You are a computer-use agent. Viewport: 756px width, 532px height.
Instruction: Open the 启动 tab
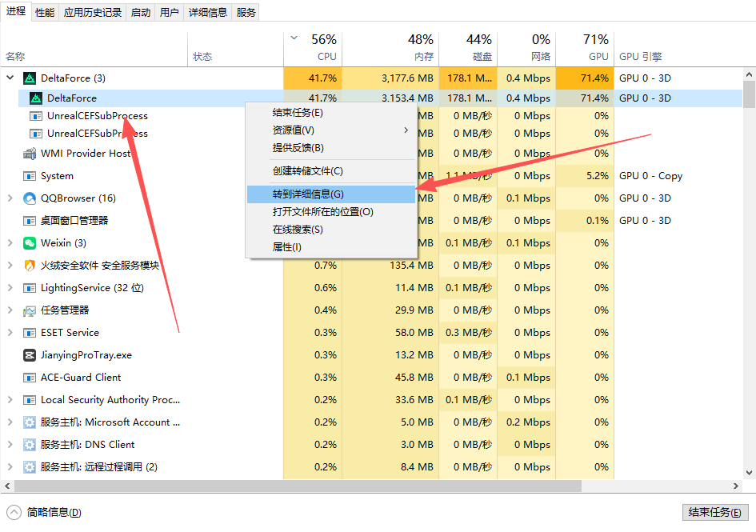[140, 12]
